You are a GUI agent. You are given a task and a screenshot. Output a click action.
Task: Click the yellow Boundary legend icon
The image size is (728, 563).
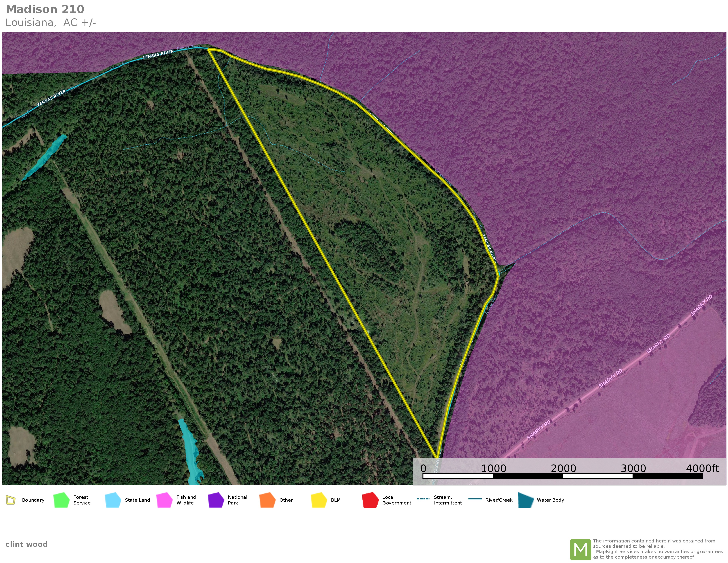pyautogui.click(x=11, y=500)
